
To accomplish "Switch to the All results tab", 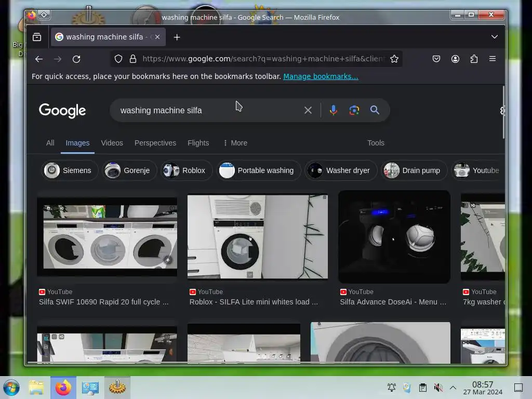I will (x=50, y=143).
